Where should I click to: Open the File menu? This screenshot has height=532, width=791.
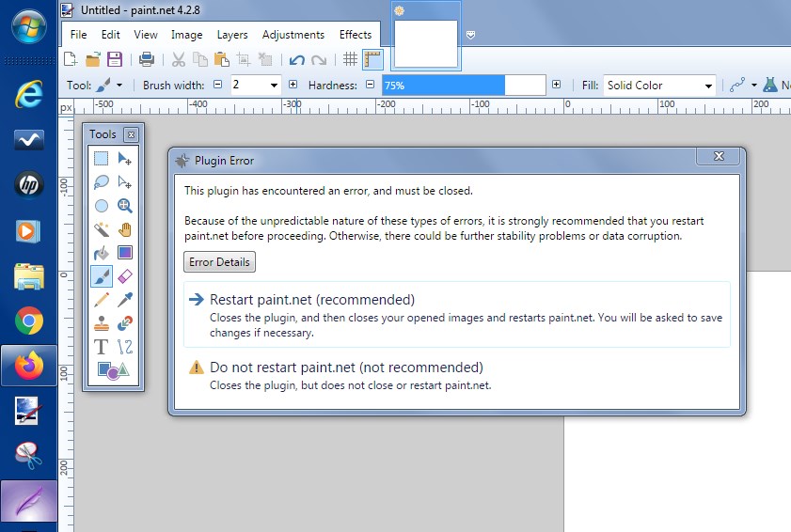point(78,35)
